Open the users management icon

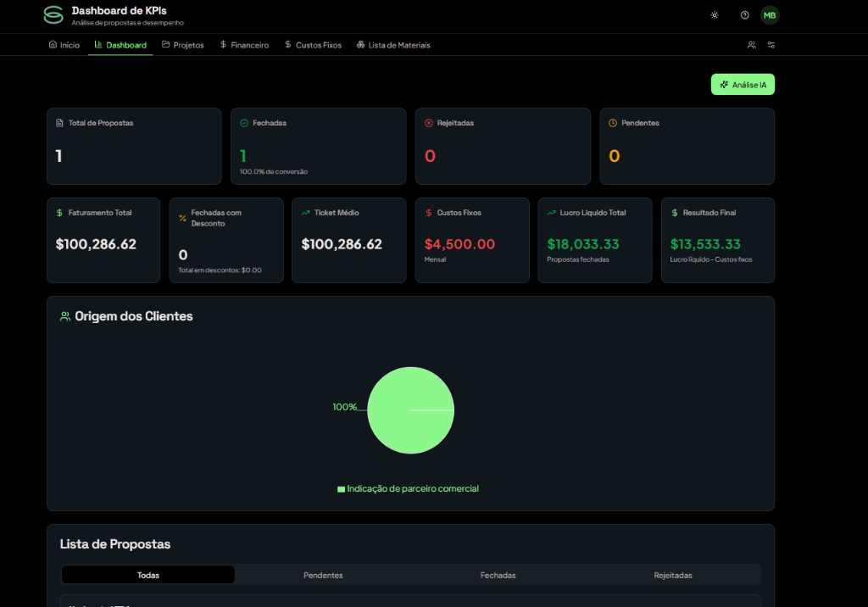751,45
